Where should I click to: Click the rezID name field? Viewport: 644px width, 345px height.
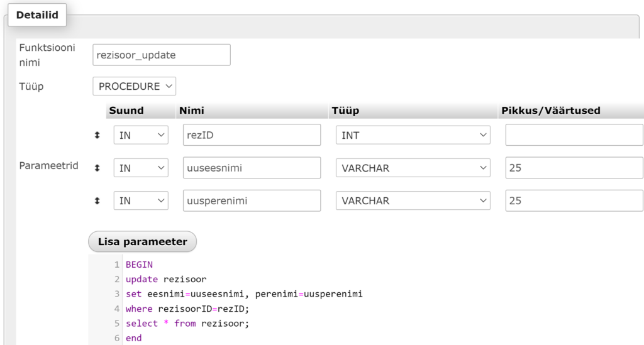pos(252,135)
